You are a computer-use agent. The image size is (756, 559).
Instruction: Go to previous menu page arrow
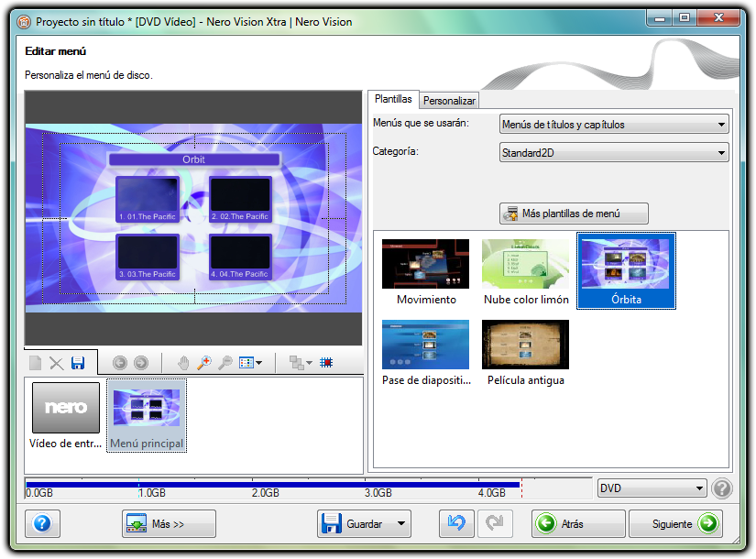point(119,363)
